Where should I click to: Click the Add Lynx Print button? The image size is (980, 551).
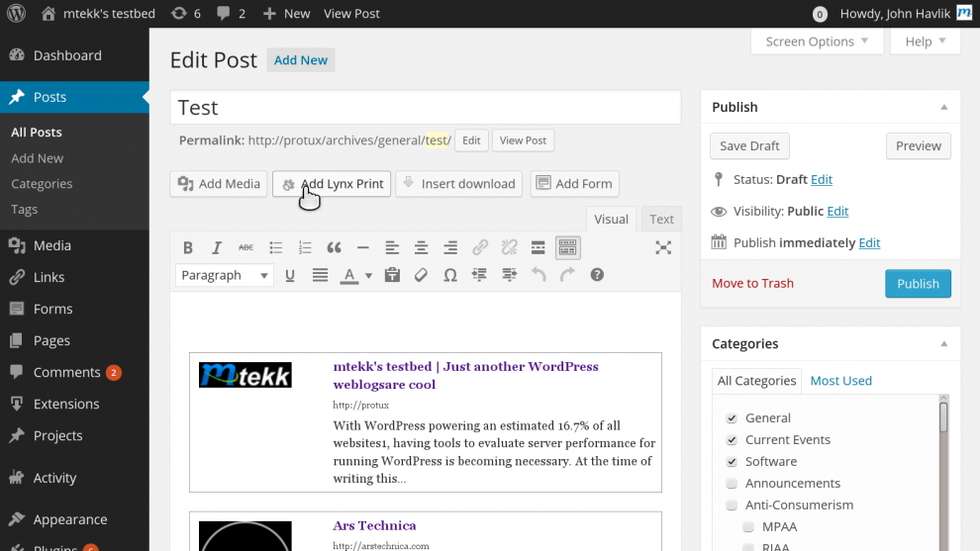tap(332, 184)
